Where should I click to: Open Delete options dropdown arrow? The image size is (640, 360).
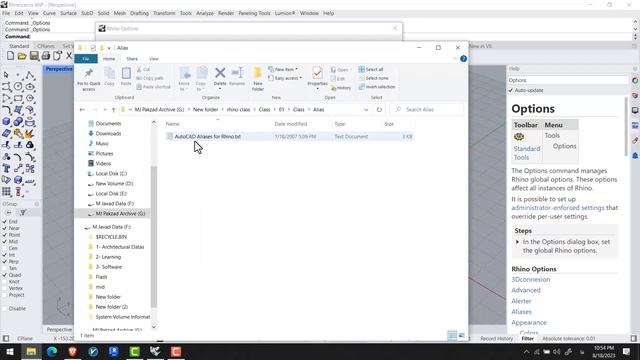pos(220,89)
